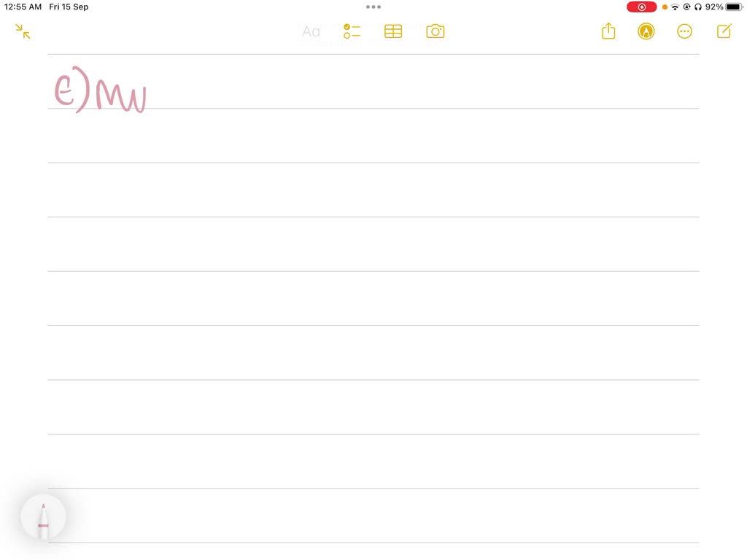
Task: Expand the minimized pink pencil tool palette
Action: [43, 517]
